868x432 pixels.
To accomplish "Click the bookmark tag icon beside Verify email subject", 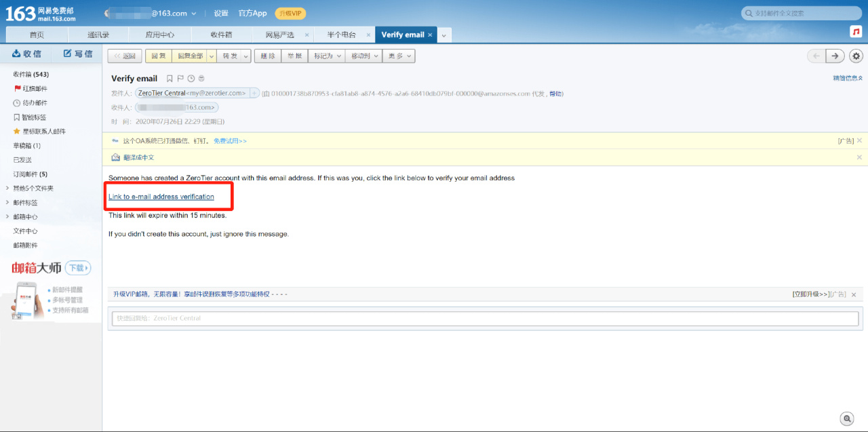I will [x=170, y=79].
